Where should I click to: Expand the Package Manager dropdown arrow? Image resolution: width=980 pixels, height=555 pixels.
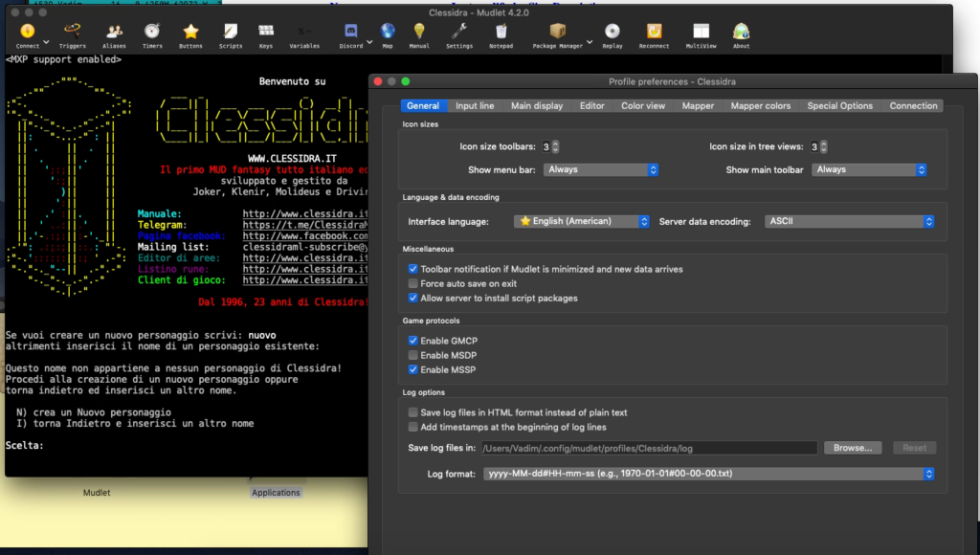(x=590, y=42)
